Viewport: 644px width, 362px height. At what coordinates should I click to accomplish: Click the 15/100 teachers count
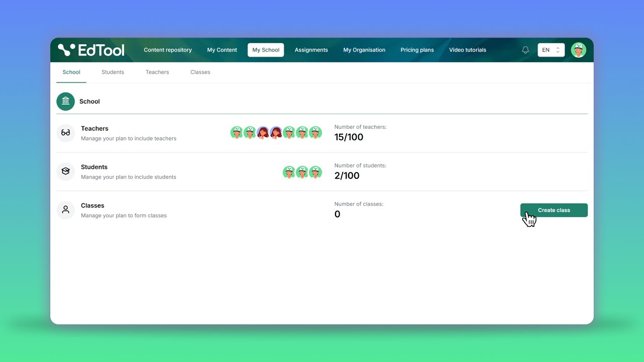(349, 137)
